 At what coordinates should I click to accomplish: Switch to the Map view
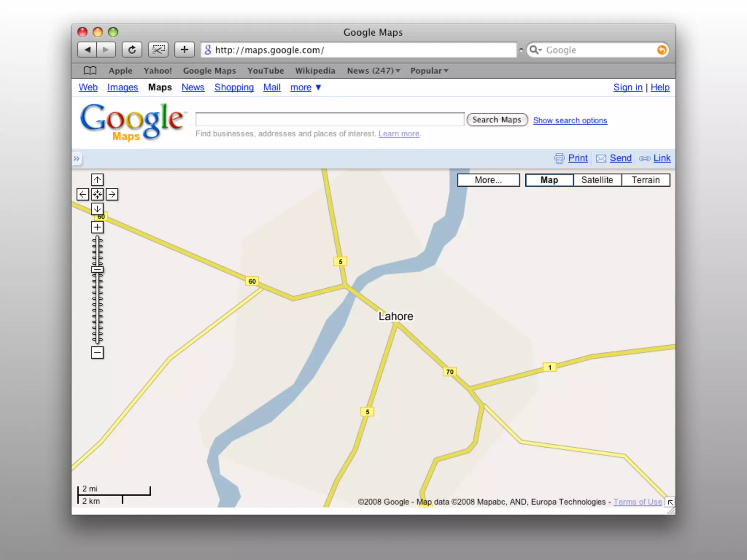[549, 180]
